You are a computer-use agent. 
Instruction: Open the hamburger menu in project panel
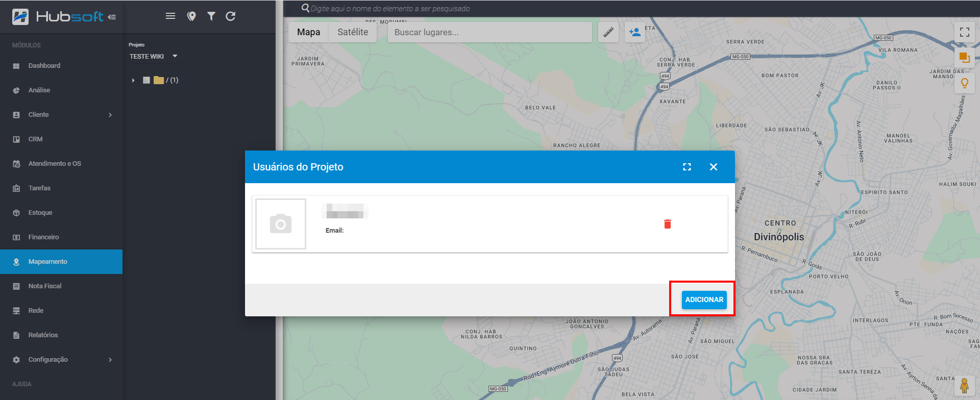click(x=170, y=16)
